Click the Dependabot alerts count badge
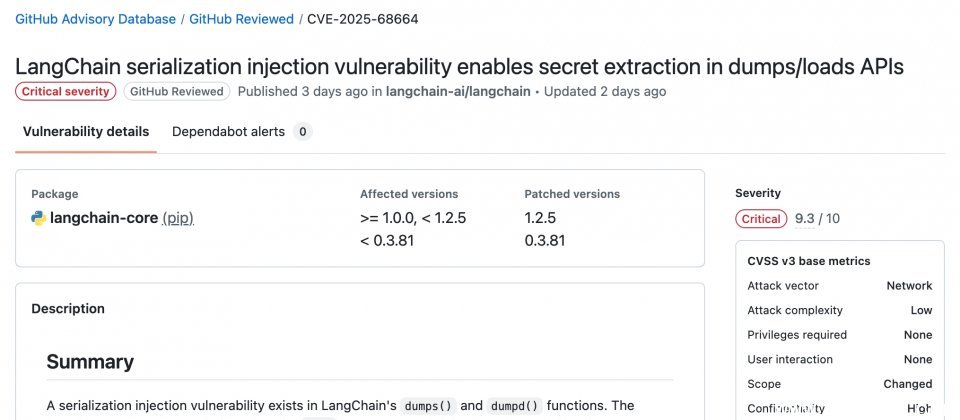960x420 pixels. [x=303, y=132]
